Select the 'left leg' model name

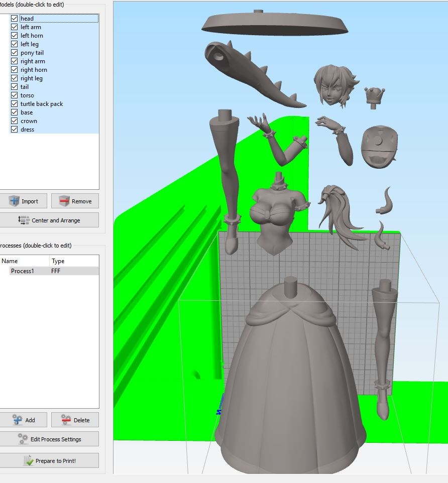(x=30, y=44)
